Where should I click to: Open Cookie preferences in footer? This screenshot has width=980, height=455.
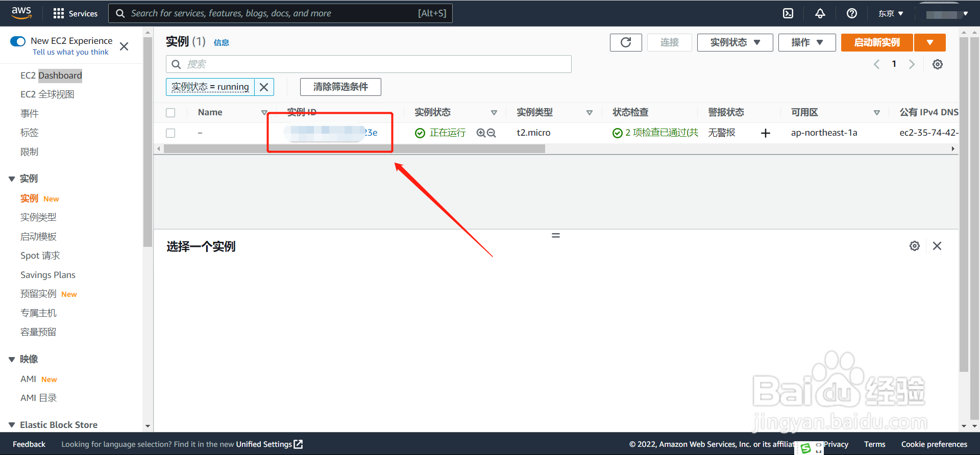(x=934, y=444)
